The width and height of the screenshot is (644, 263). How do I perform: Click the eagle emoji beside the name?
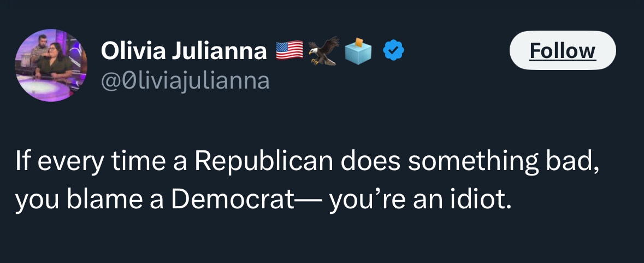click(323, 51)
